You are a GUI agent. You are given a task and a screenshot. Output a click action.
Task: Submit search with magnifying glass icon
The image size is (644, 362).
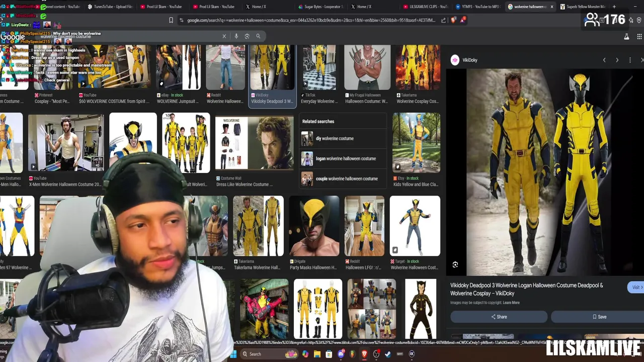tap(258, 36)
